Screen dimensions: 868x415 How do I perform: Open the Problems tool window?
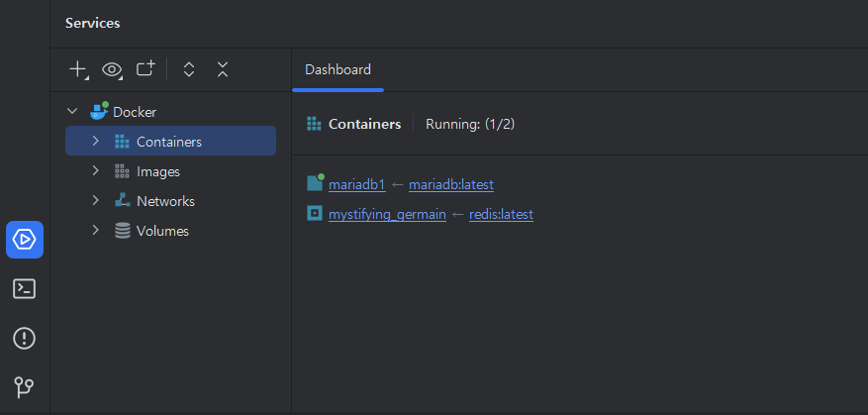pyautogui.click(x=25, y=338)
